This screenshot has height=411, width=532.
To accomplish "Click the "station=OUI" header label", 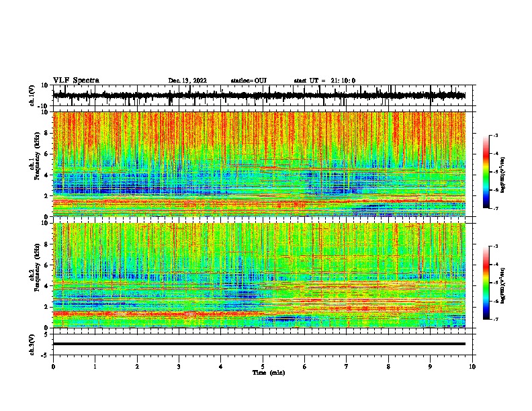I will click(x=249, y=81).
